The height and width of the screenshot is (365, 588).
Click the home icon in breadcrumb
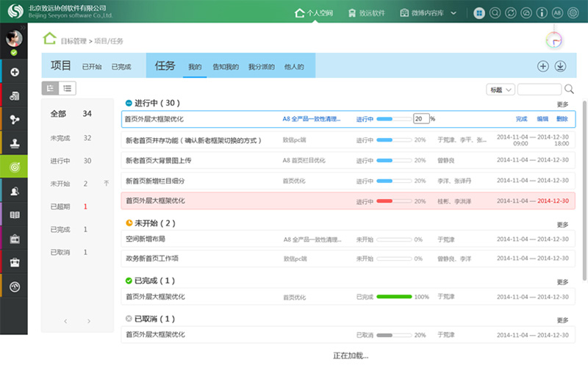point(50,40)
